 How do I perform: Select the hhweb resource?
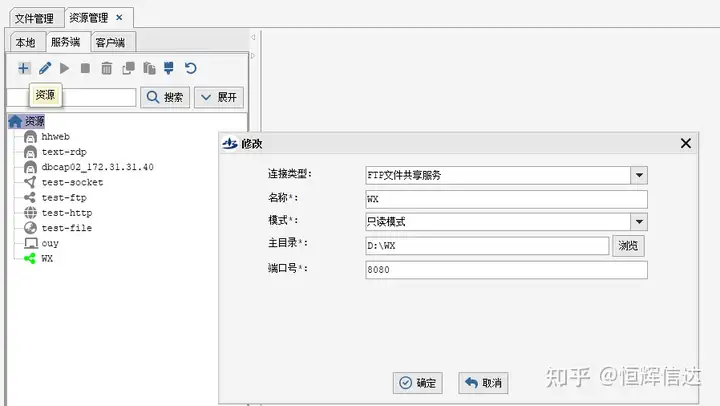coord(56,136)
